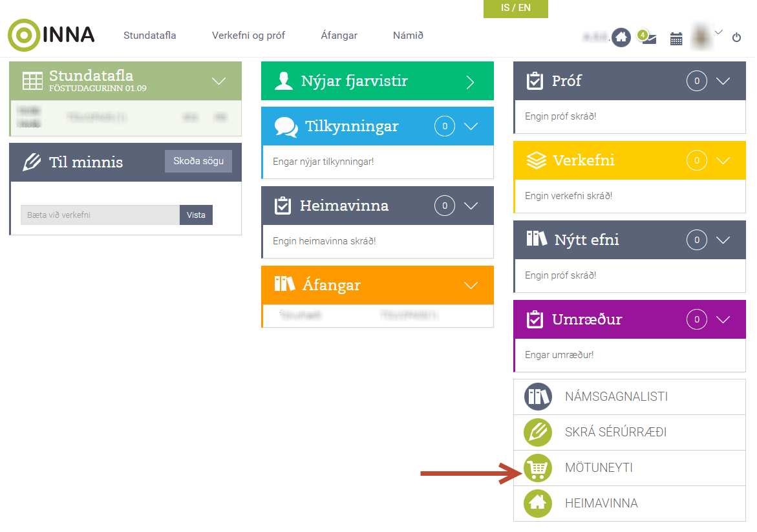This screenshot has height=532, width=757.
Task: Click the Stundatafla panel title
Action: [91, 76]
